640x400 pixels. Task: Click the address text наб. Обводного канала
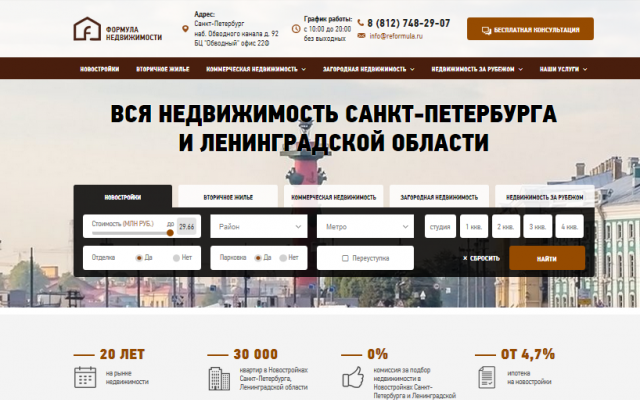click(x=236, y=33)
